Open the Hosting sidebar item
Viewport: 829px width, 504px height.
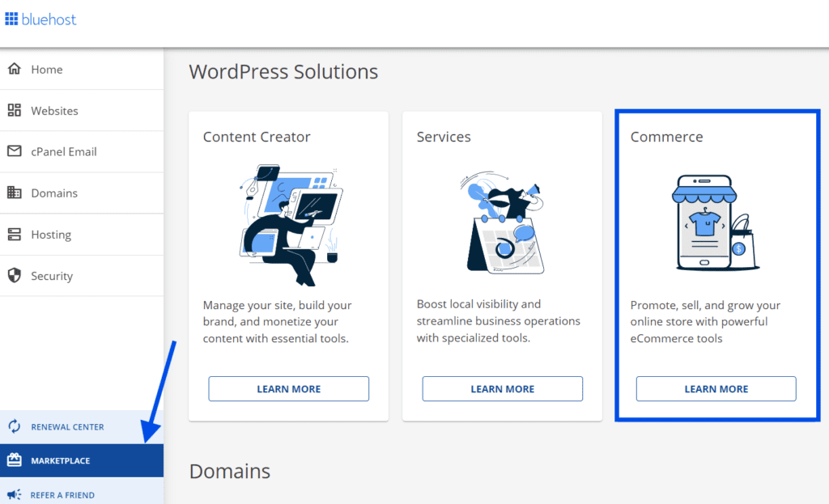click(82, 235)
